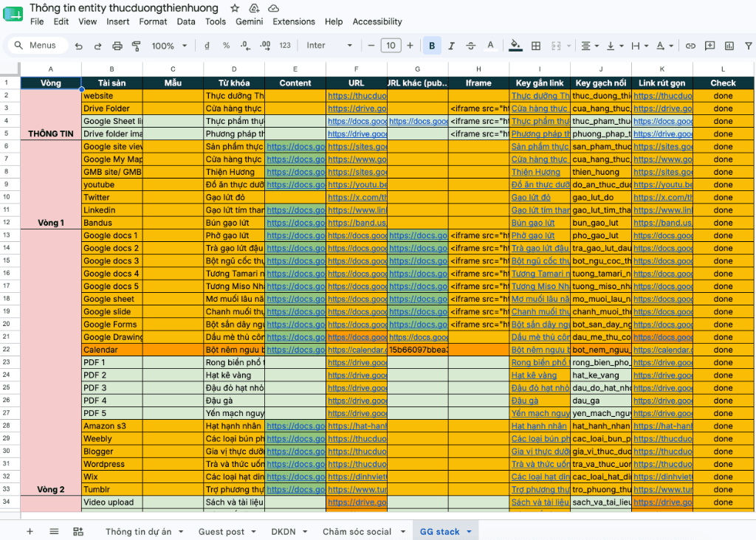The image size is (756, 540).
Task: Select the Vòng header cell
Action: tap(51, 83)
